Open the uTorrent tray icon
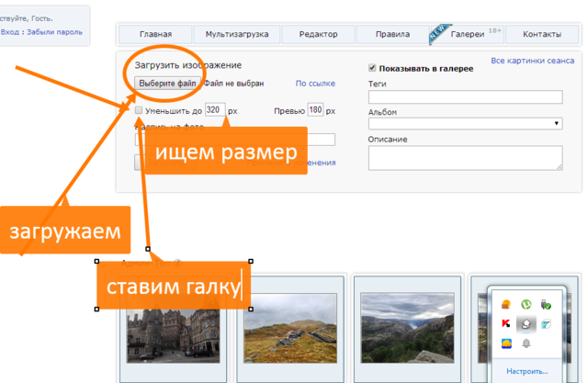The width and height of the screenshot is (588, 383). click(526, 304)
